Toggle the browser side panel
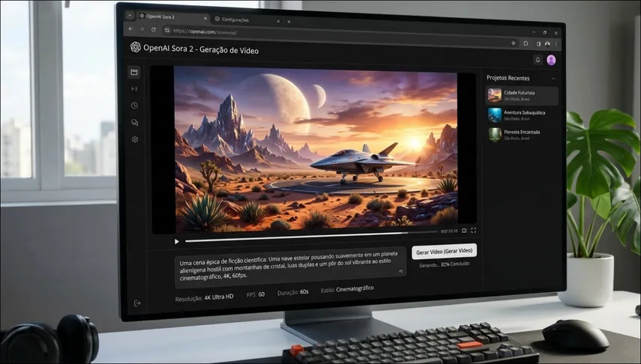Image resolution: width=641 pixels, height=364 pixels. (538, 43)
